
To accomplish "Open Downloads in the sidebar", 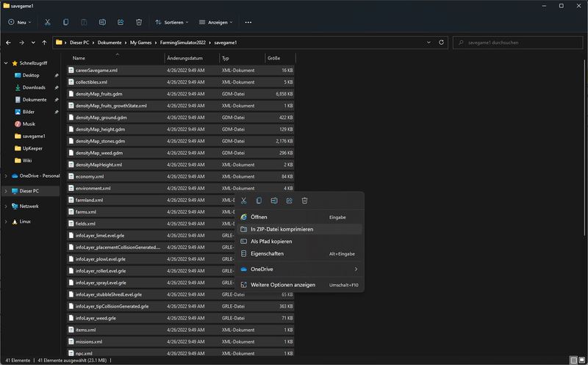I will click(x=34, y=87).
